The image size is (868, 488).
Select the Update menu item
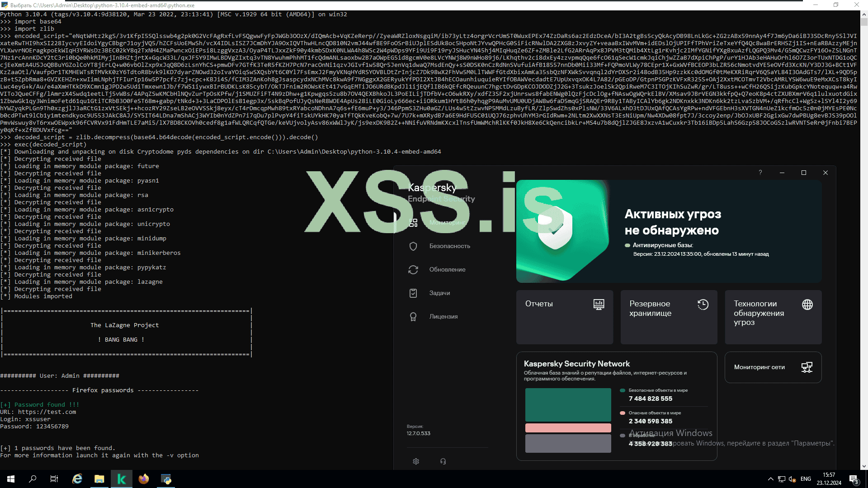pos(447,270)
